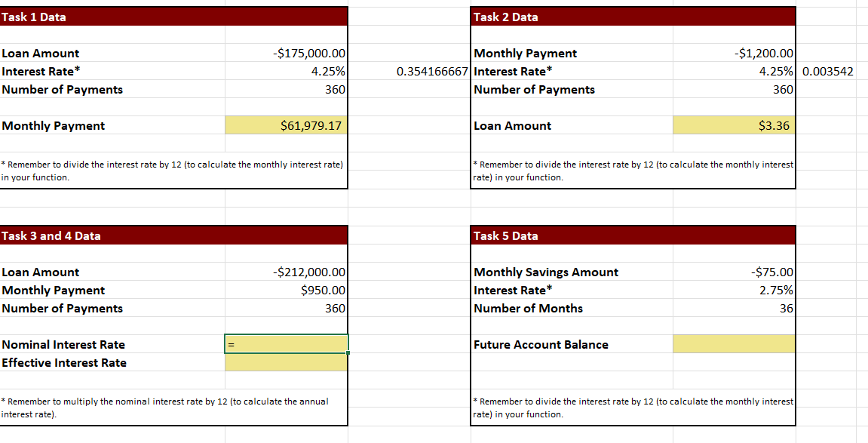Image resolution: width=868 pixels, height=443 pixels.
Task: Click the active Nominal Interest Rate formula cell
Action: (x=285, y=343)
